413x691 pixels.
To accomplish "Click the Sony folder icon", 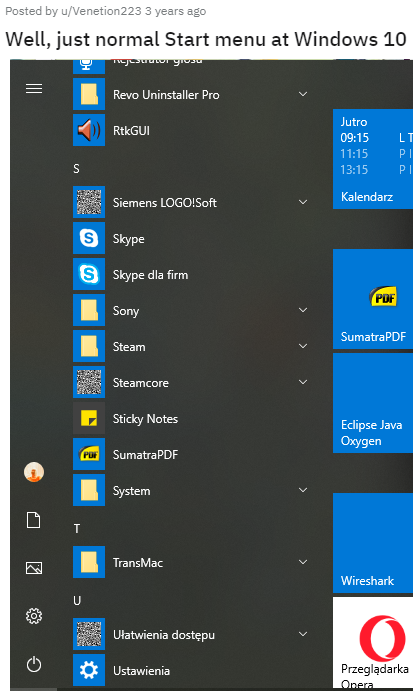I will 89,310.
